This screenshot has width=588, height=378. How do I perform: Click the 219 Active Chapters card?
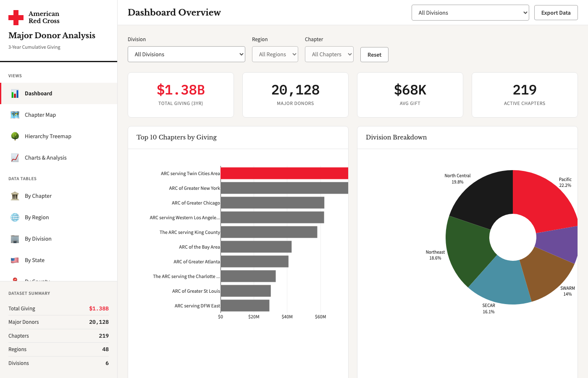click(x=525, y=95)
